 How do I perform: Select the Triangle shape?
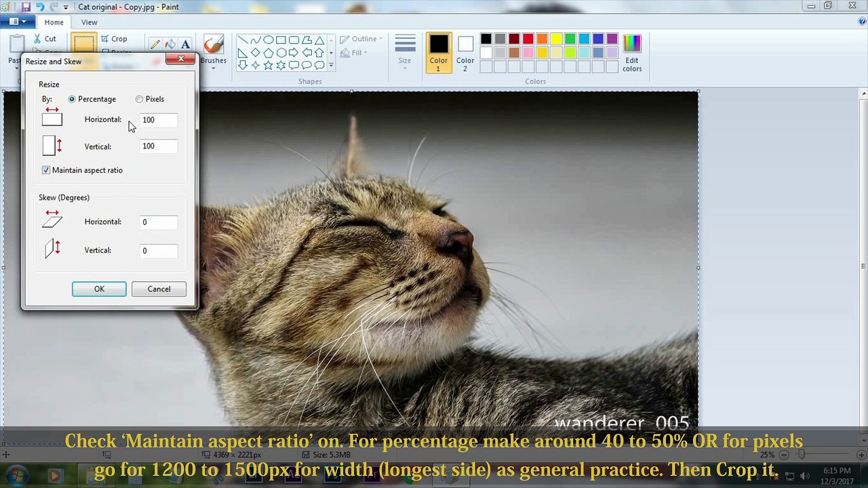(x=319, y=40)
